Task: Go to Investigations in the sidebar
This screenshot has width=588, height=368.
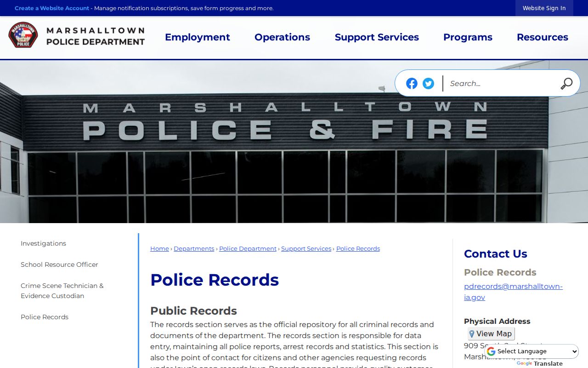Action: pyautogui.click(x=43, y=243)
